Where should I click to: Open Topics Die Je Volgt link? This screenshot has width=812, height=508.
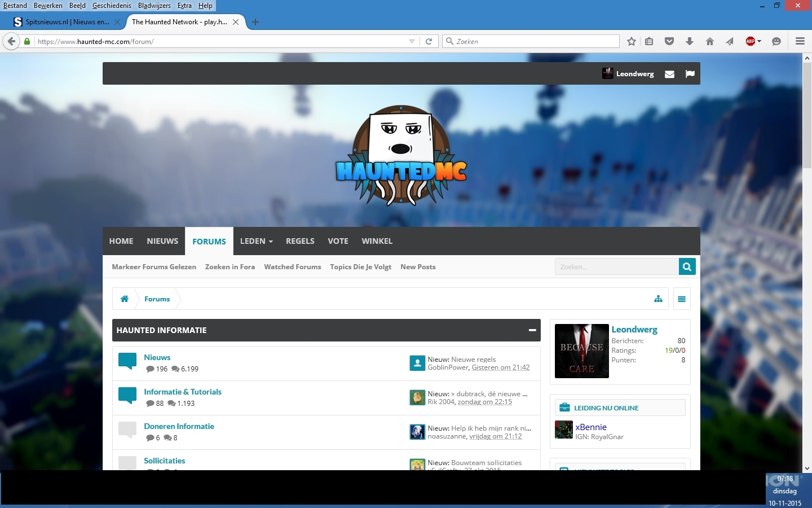click(360, 267)
